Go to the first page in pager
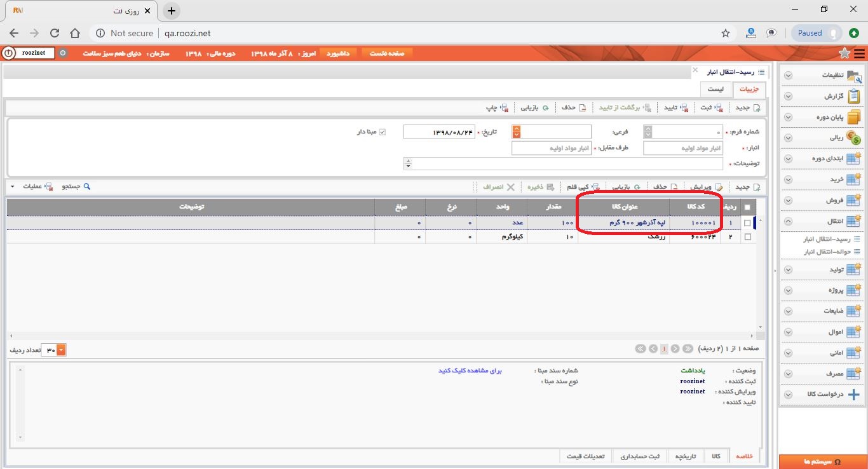 [688, 349]
